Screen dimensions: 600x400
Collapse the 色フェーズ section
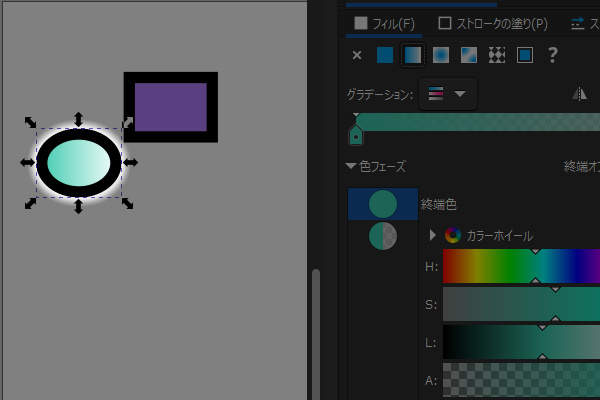pyautogui.click(x=351, y=166)
